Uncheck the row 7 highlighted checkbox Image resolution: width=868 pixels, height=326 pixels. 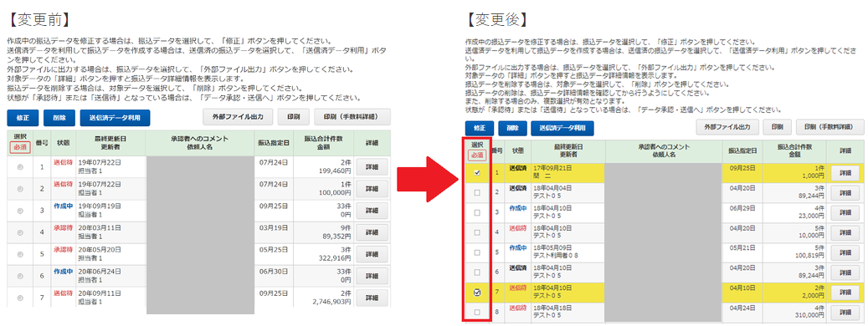[x=477, y=293]
